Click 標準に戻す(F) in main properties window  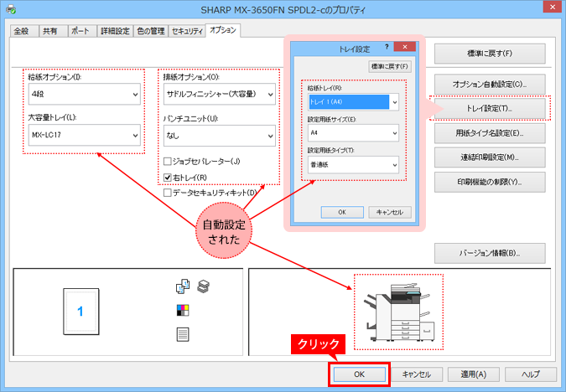pos(490,54)
